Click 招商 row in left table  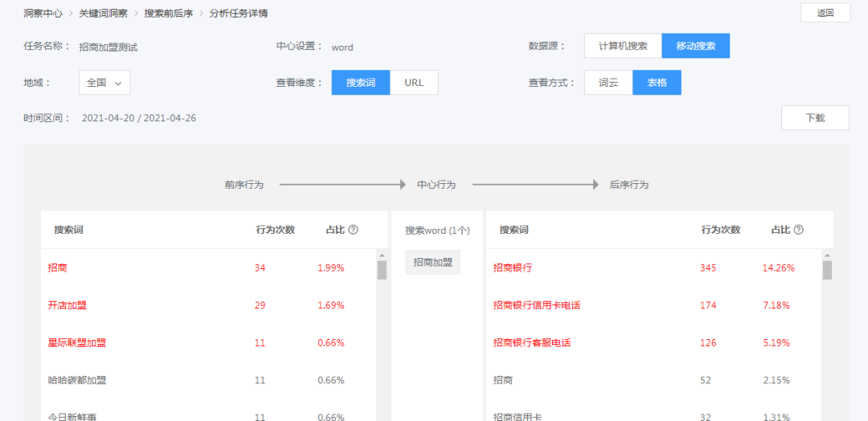209,268
